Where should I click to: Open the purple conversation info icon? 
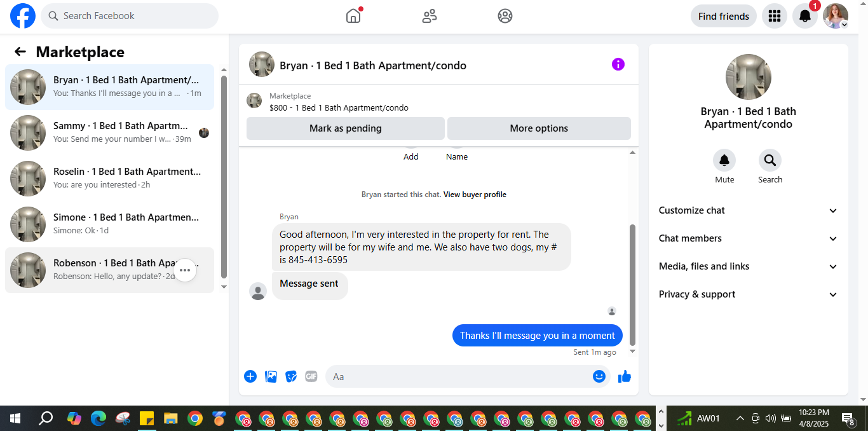[618, 64]
